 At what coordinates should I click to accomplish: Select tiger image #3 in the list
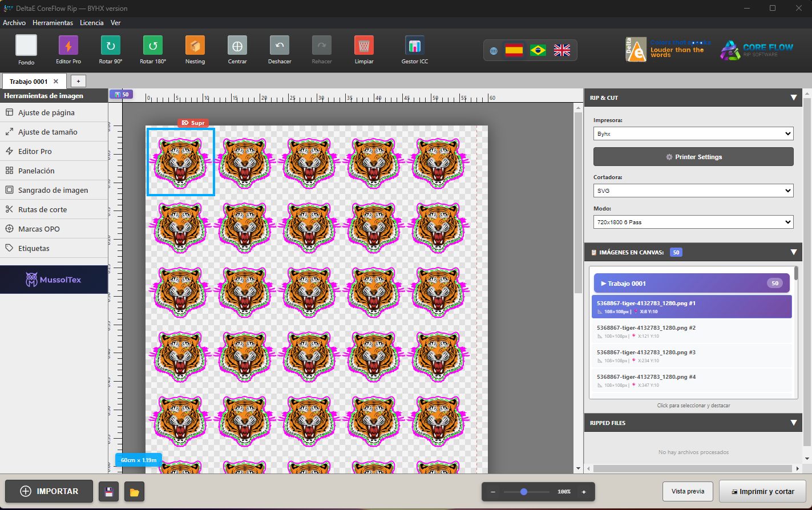coord(692,356)
